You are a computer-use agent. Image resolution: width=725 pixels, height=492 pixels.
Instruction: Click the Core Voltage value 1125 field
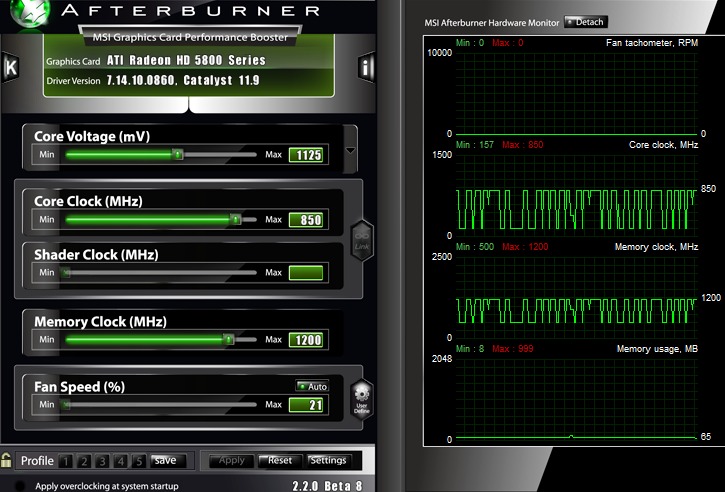coord(306,155)
